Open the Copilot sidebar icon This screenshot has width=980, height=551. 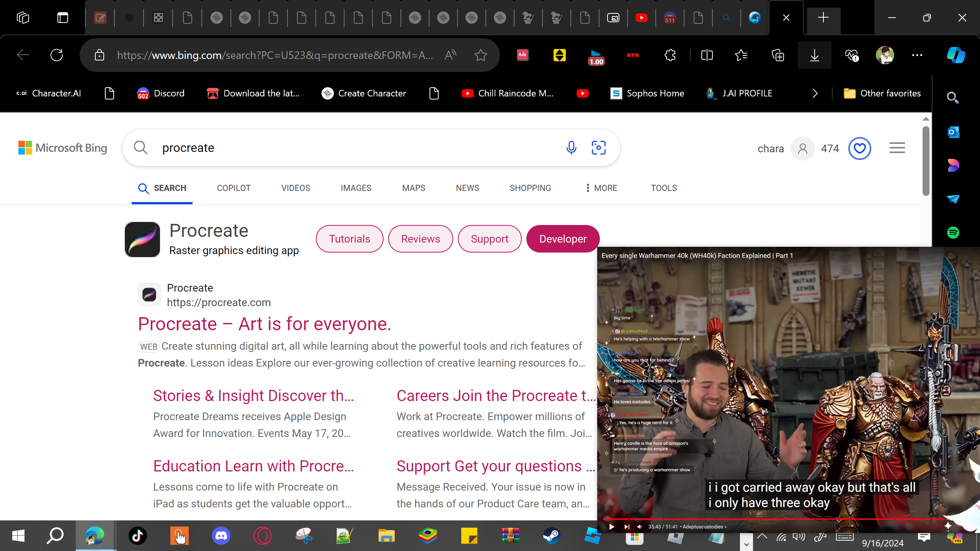point(956,55)
